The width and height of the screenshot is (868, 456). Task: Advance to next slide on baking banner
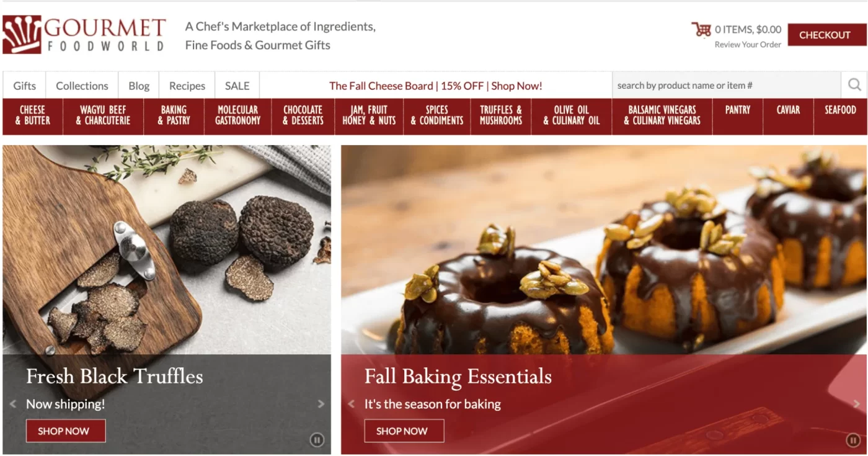click(857, 404)
